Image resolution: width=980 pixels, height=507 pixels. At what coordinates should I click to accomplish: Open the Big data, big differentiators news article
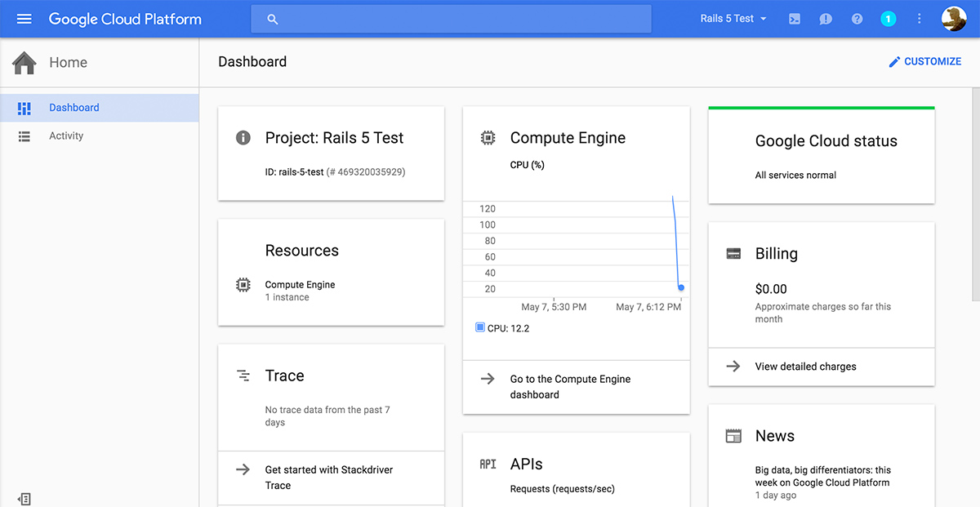pos(823,476)
